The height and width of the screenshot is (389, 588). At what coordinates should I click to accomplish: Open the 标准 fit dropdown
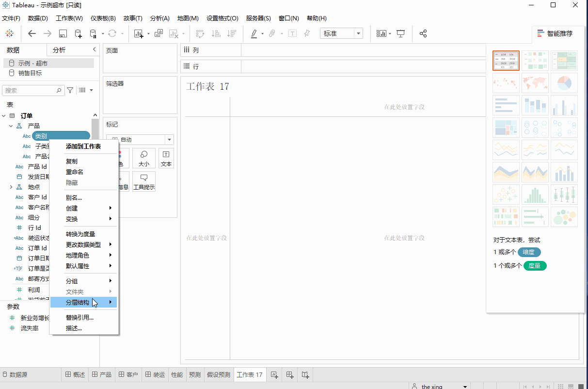click(x=341, y=33)
